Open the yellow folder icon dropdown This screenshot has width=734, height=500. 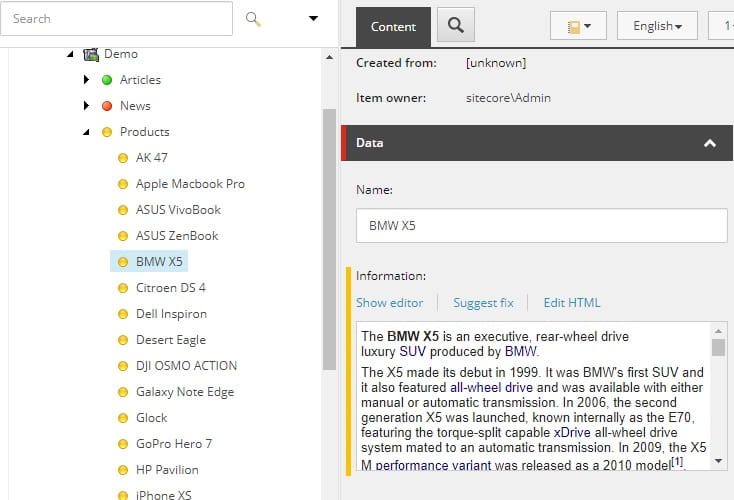click(579, 26)
